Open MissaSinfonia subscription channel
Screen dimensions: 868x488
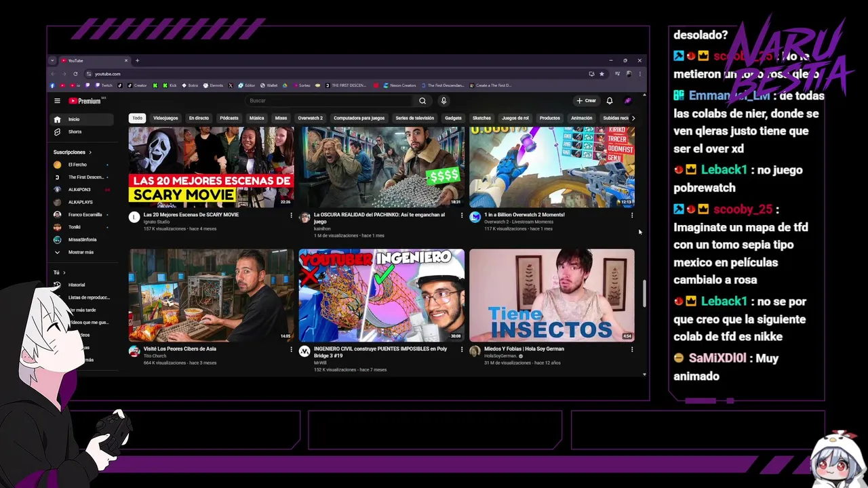click(82, 239)
